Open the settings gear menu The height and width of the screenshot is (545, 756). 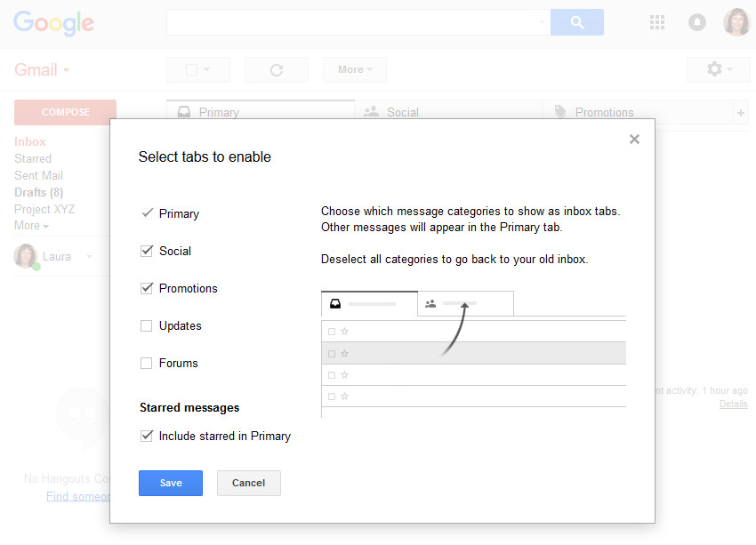(718, 69)
